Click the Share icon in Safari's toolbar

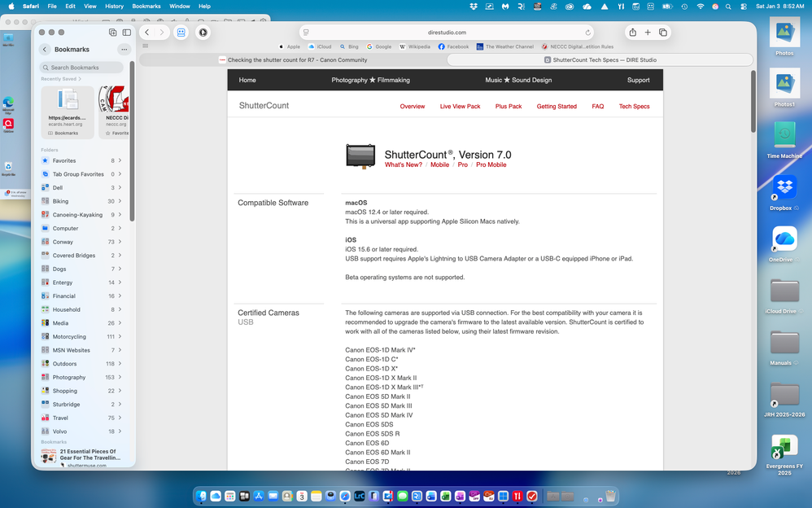point(633,33)
